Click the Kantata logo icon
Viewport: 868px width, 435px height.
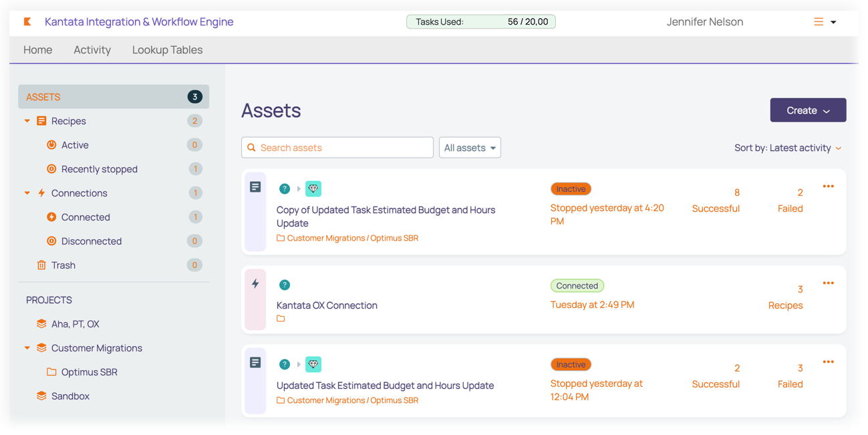[27, 22]
